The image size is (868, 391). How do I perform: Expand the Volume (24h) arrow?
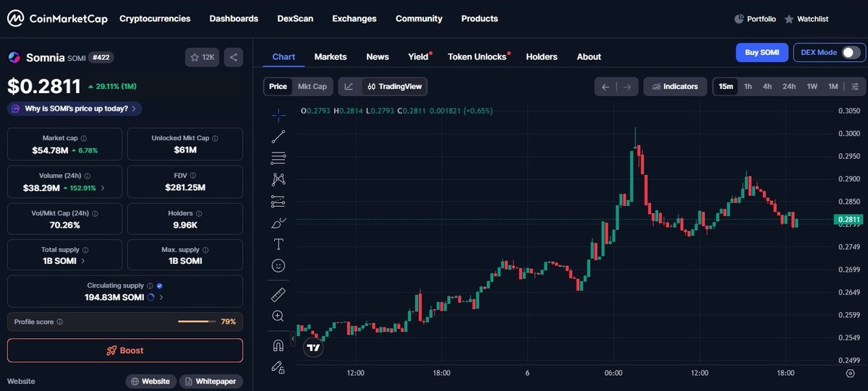click(x=102, y=188)
